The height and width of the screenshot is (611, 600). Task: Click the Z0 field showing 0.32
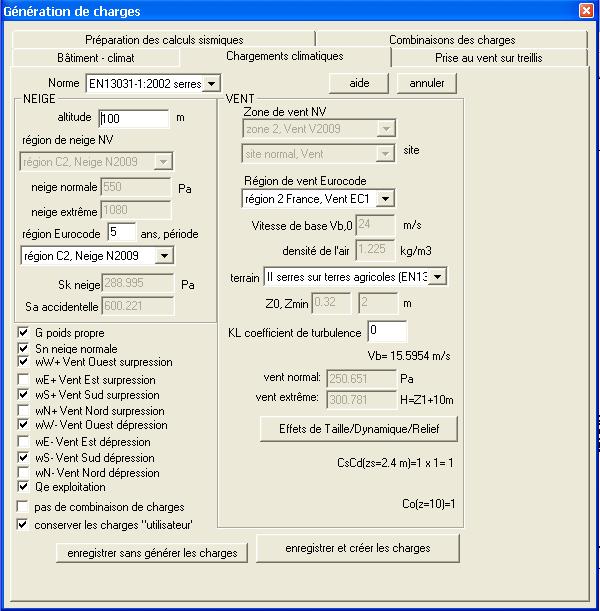[x=331, y=303]
